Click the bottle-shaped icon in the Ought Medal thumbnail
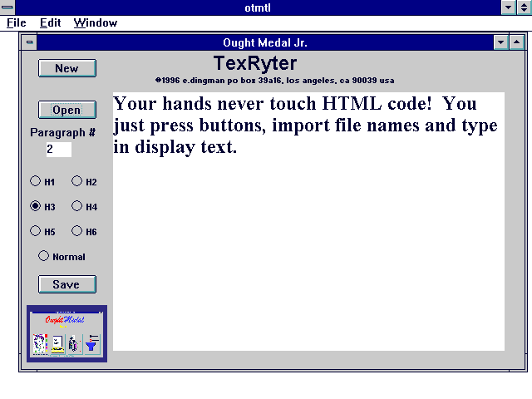Screen dimensions: 532x399 pos(75,343)
